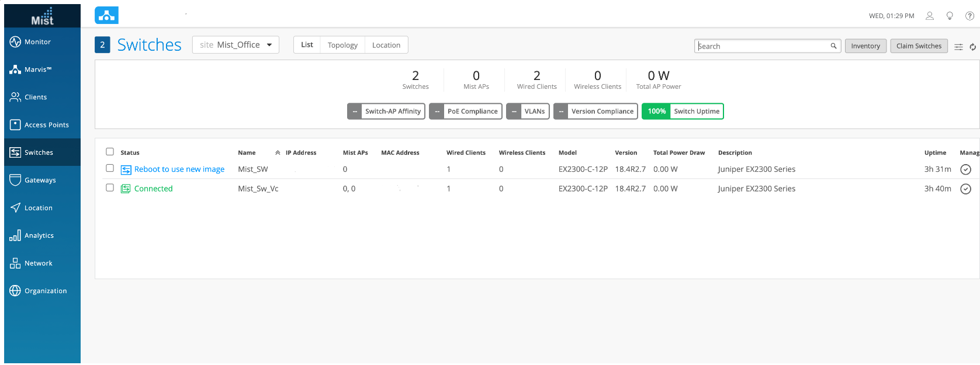
Task: Open the Analytics sidebar icon
Action: tap(15, 235)
